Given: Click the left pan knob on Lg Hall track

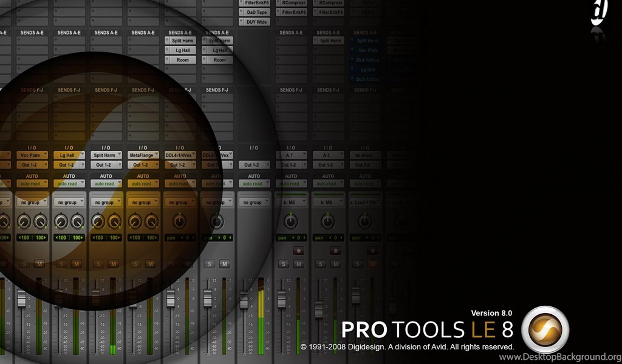Looking at the screenshot, I should tap(61, 221).
